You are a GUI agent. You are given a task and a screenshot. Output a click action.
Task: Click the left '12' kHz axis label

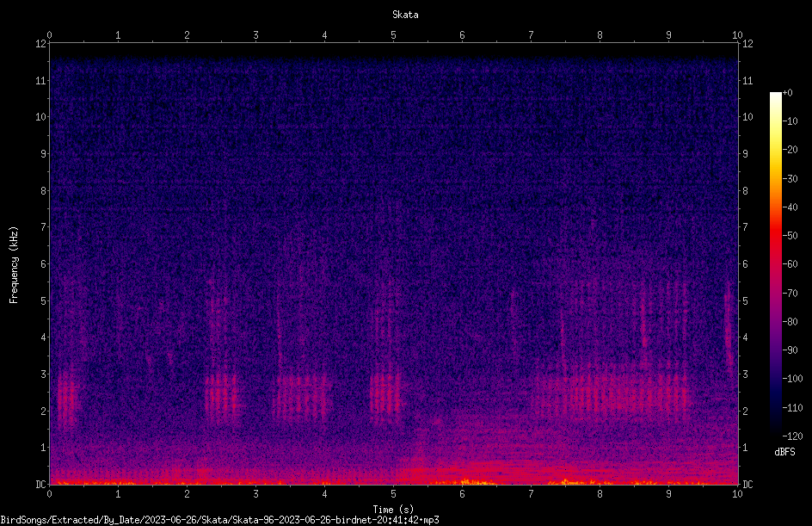point(41,44)
